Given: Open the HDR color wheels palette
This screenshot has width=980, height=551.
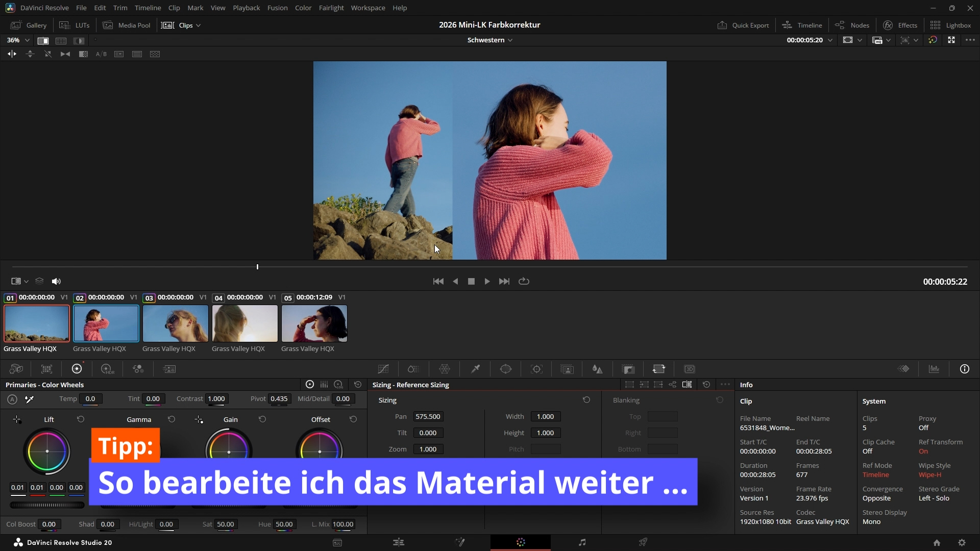Looking at the screenshot, I should pos(107,369).
